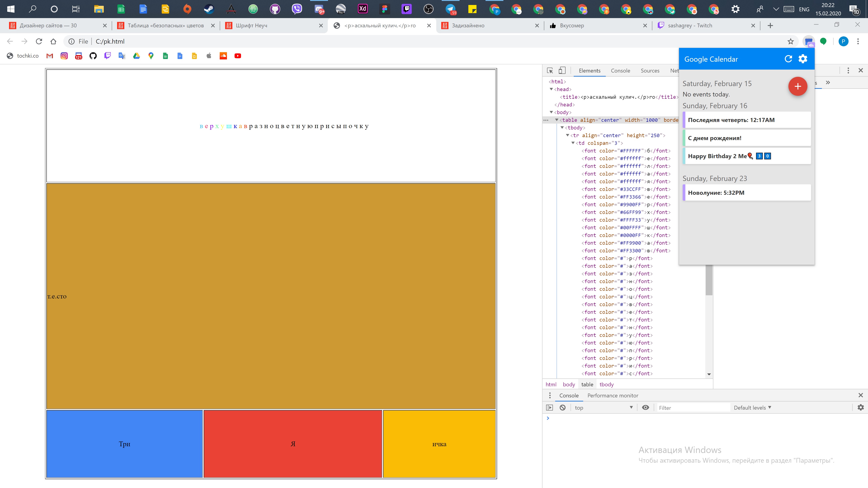Screen dimensions: 868x488
Task: Switch to the Sources tab
Action: [650, 70]
